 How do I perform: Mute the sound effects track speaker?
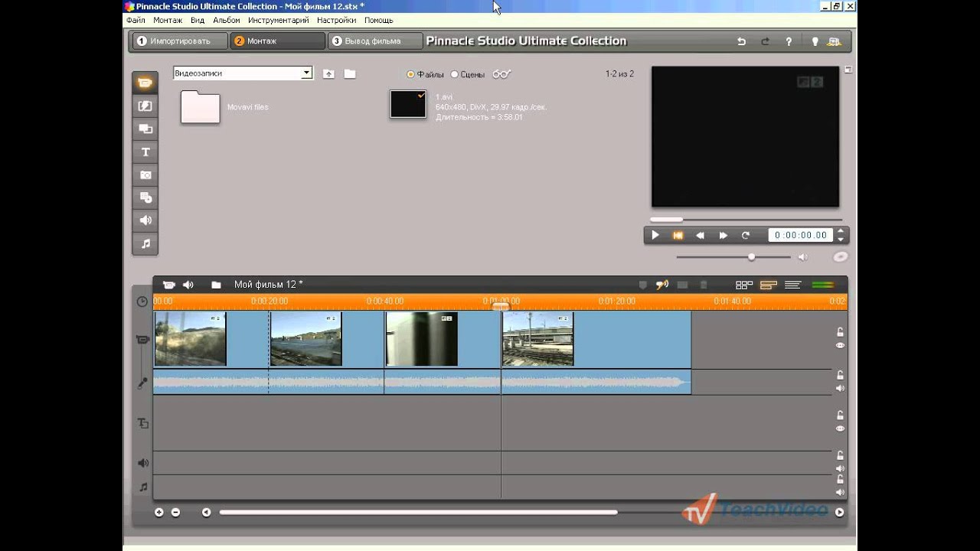click(840, 469)
